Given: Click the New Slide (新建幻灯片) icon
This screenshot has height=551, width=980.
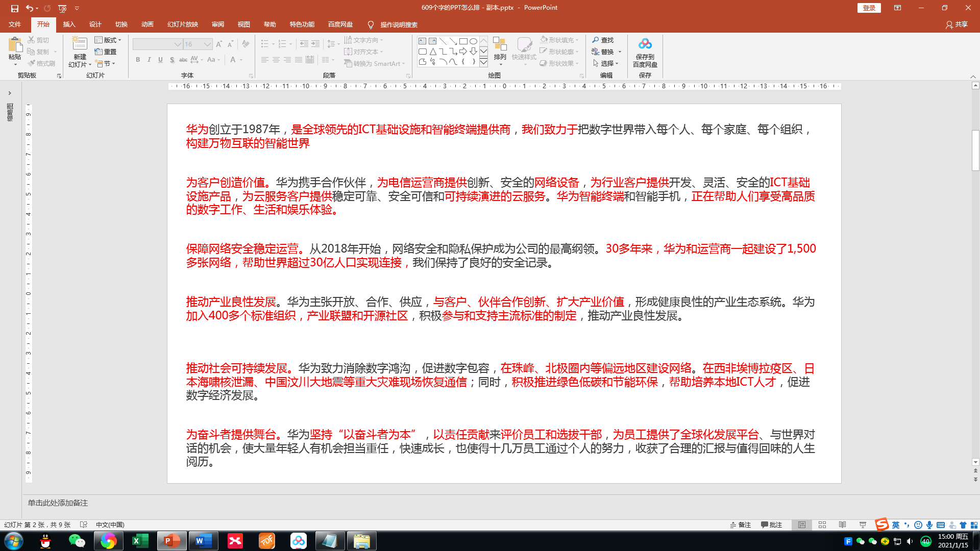Looking at the screenshot, I should click(80, 44).
